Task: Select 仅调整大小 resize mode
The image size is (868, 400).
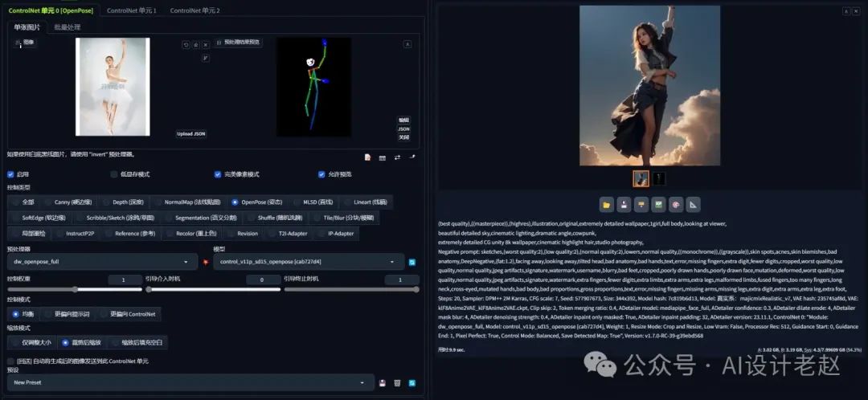Action: (x=33, y=342)
